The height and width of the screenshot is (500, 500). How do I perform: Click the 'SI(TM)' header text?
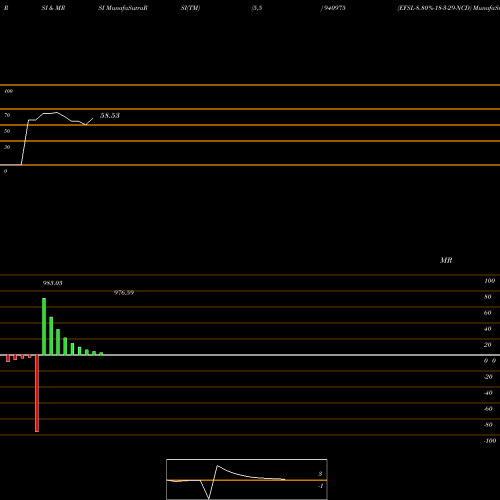pos(190,8)
